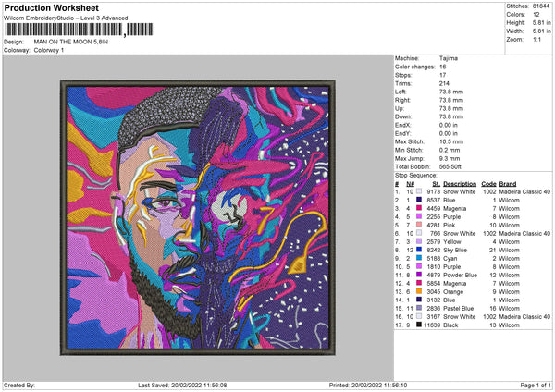
Task: Click the 'Description' column header
Action: [x=460, y=184]
